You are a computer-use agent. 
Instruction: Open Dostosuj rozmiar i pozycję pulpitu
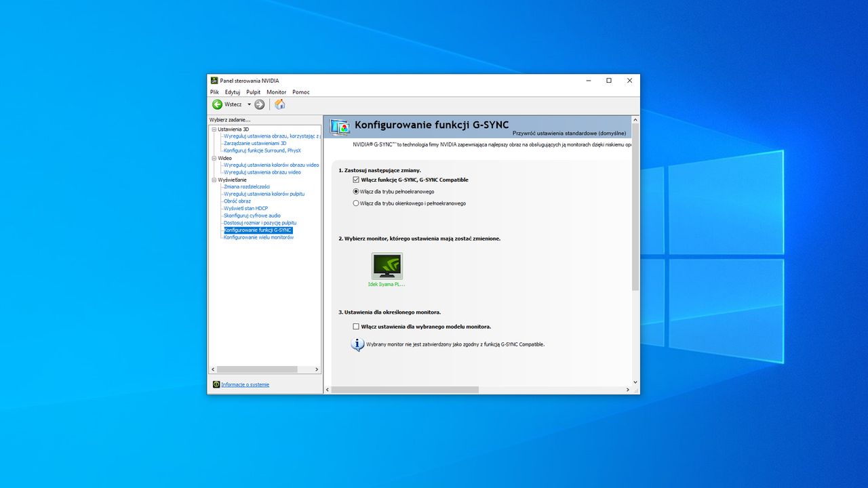(260, 223)
